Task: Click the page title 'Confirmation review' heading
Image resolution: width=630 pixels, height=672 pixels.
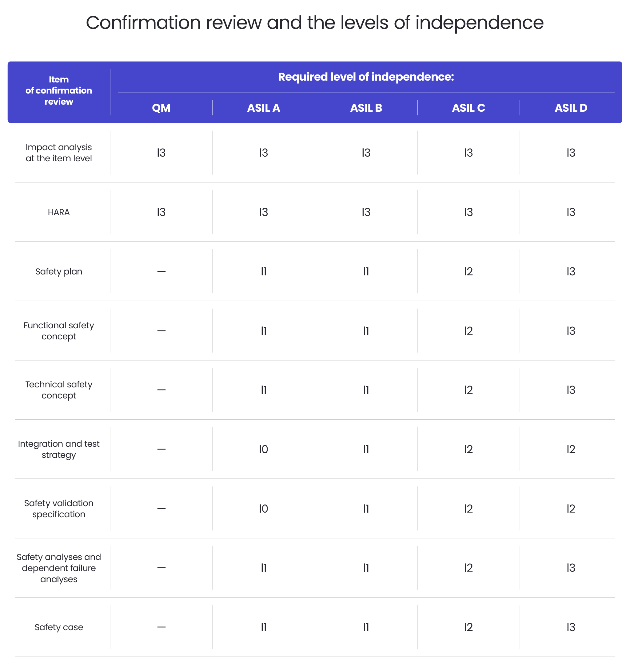Action: pyautogui.click(x=314, y=23)
